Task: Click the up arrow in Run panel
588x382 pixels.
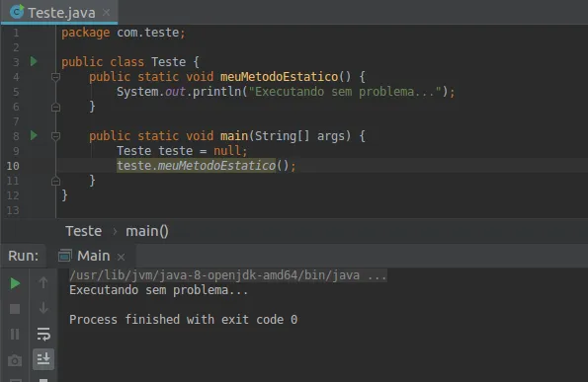Action: (x=43, y=282)
